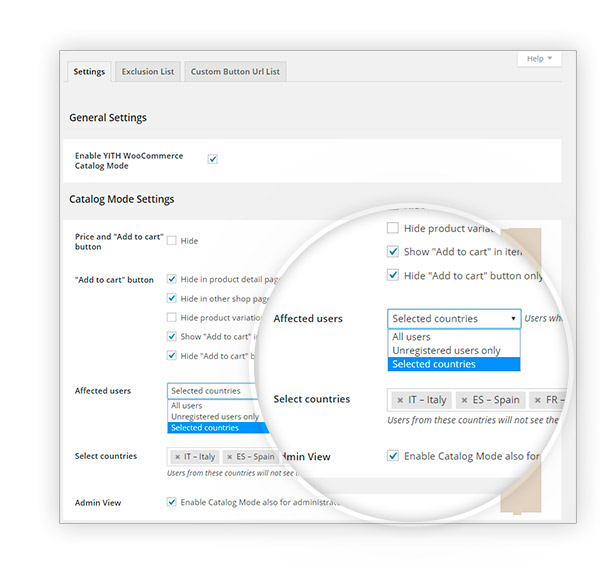Click the magnified IT - Italy tag label
The height and width of the screenshot is (567, 600).
(x=427, y=400)
